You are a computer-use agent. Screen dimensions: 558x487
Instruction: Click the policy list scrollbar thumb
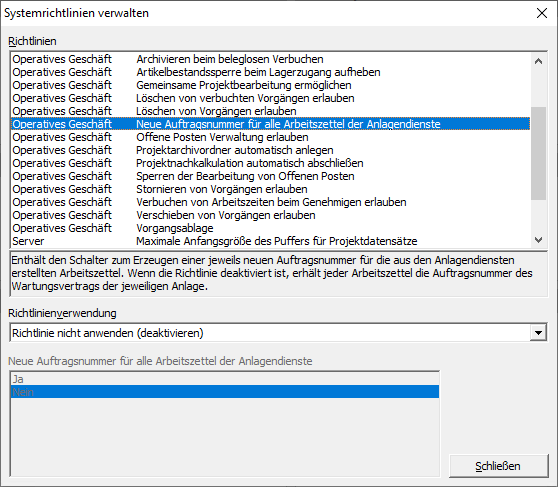pyautogui.click(x=538, y=153)
